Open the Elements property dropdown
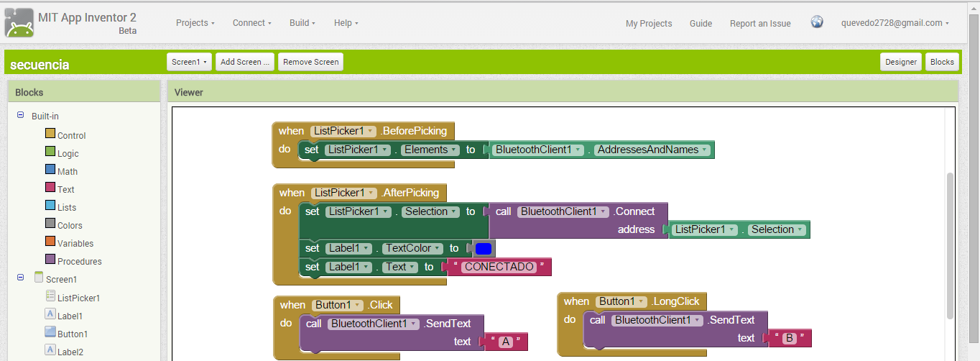 (x=430, y=150)
